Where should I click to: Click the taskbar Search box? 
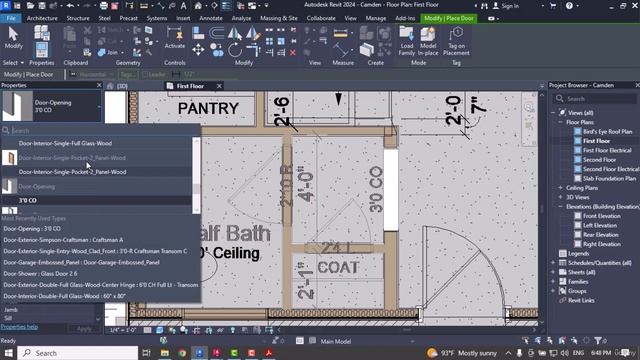78,353
